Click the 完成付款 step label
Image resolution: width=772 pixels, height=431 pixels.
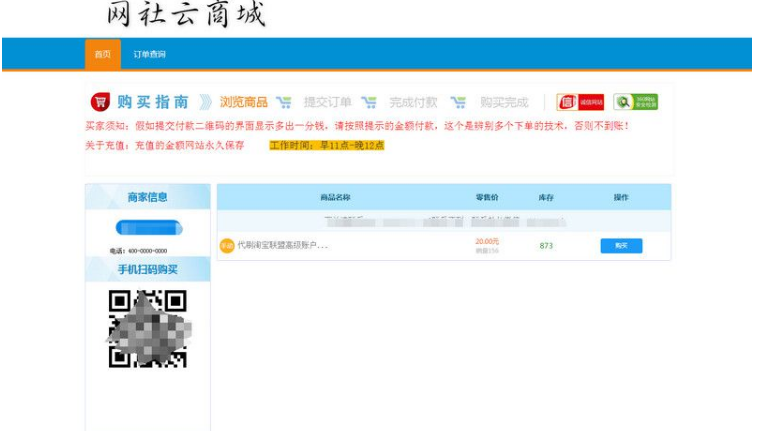pyautogui.click(x=414, y=102)
